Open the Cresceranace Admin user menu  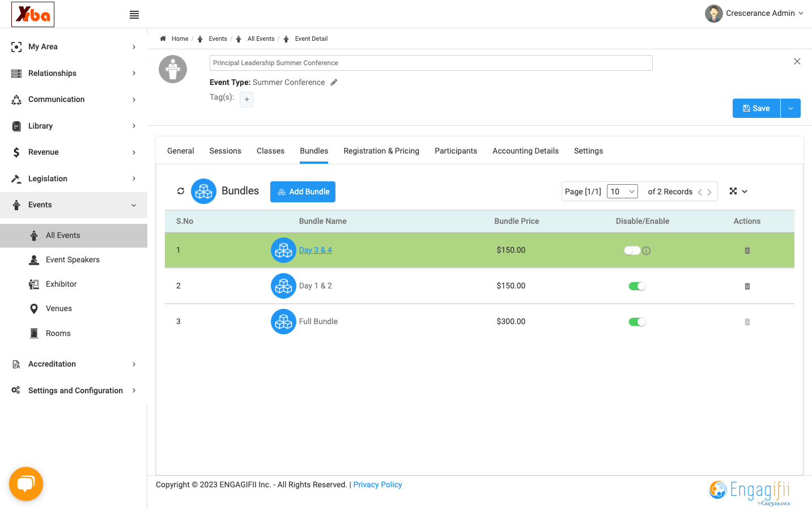[754, 13]
